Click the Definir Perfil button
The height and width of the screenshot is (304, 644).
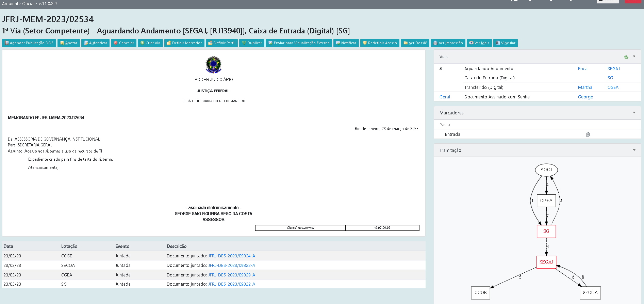coord(222,43)
